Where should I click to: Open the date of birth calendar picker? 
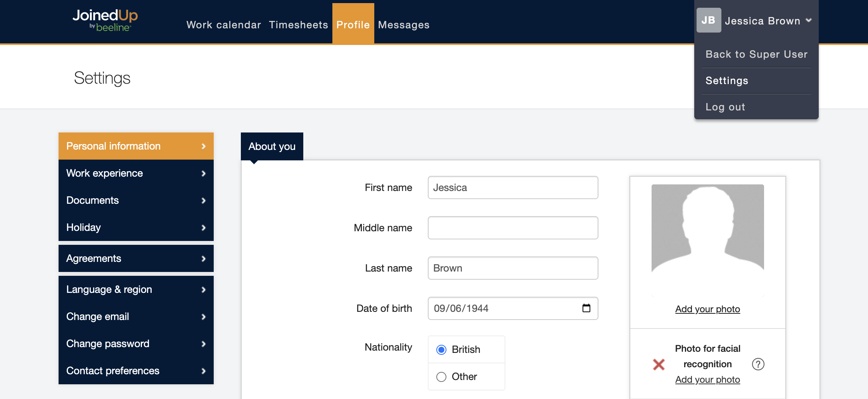(x=586, y=308)
